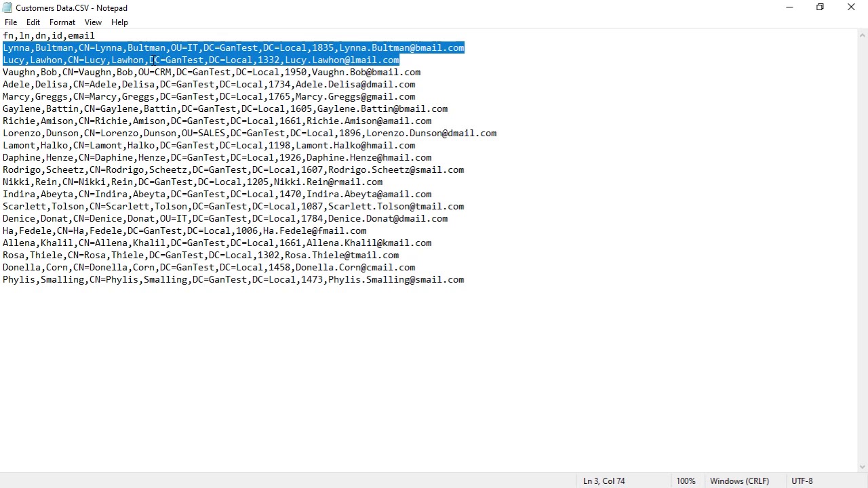Click the Rodrigo Scheetz row
Image resolution: width=868 pixels, height=488 pixels.
[233, 169]
